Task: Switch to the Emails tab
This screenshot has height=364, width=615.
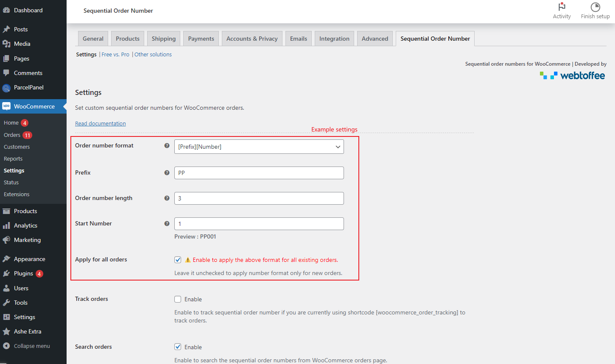Action: pyautogui.click(x=299, y=39)
